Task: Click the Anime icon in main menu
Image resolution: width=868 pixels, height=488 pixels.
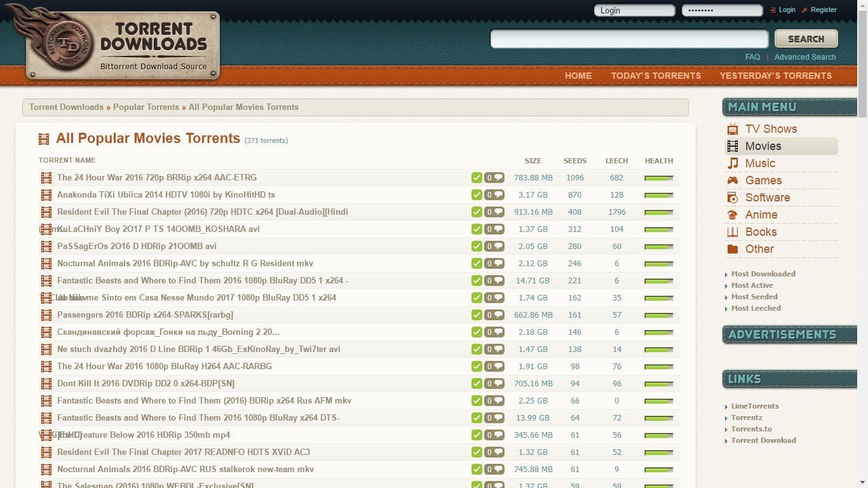Action: tap(733, 215)
